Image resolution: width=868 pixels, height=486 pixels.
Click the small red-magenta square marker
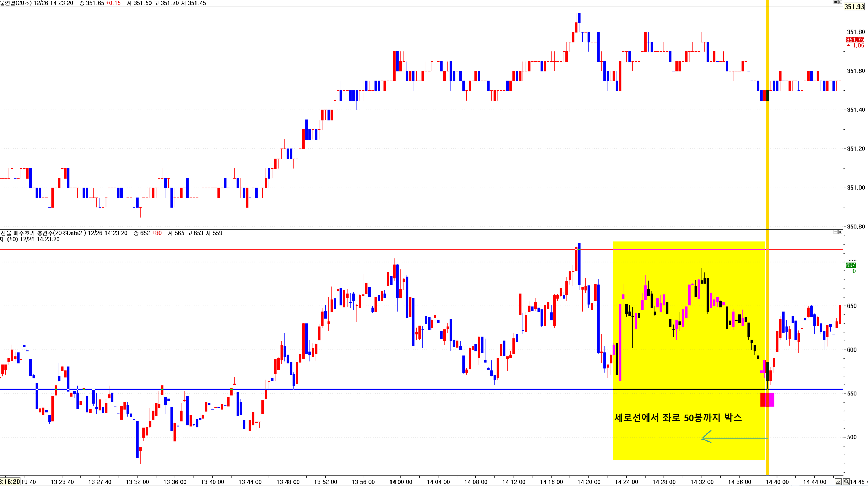coord(767,400)
